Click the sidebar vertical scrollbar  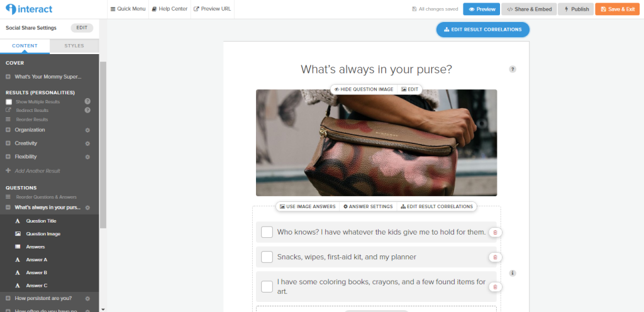pyautogui.click(x=103, y=145)
